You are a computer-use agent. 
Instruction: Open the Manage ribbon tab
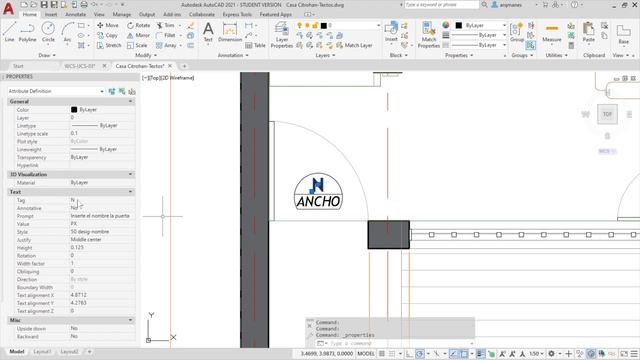pyautogui.click(x=122, y=14)
